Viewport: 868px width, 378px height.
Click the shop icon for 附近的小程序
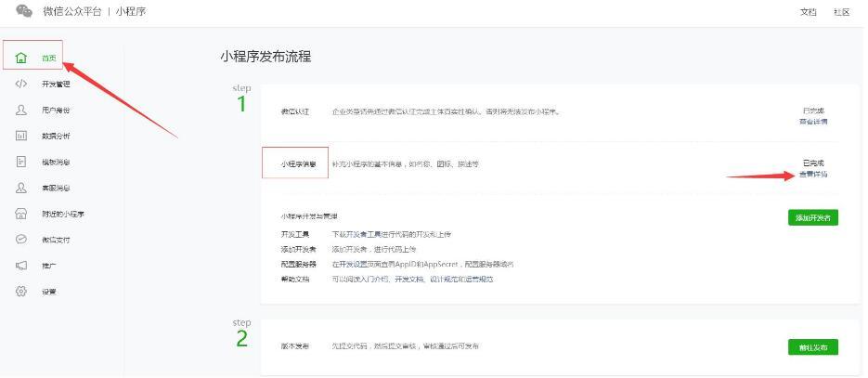tap(21, 214)
